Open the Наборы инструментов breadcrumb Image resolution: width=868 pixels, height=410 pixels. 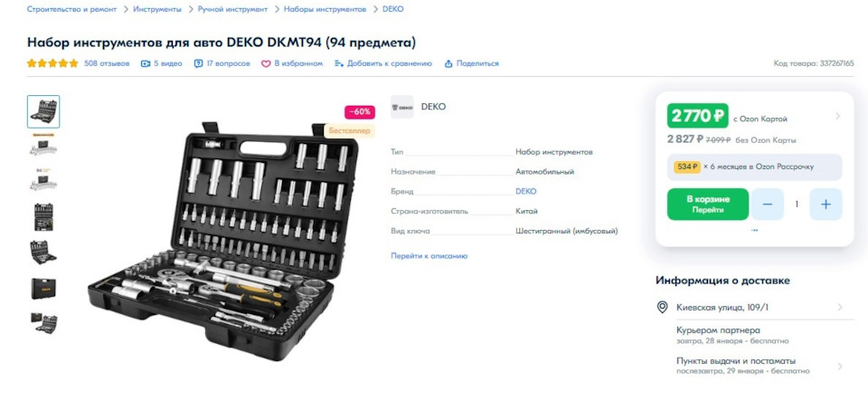tap(325, 9)
